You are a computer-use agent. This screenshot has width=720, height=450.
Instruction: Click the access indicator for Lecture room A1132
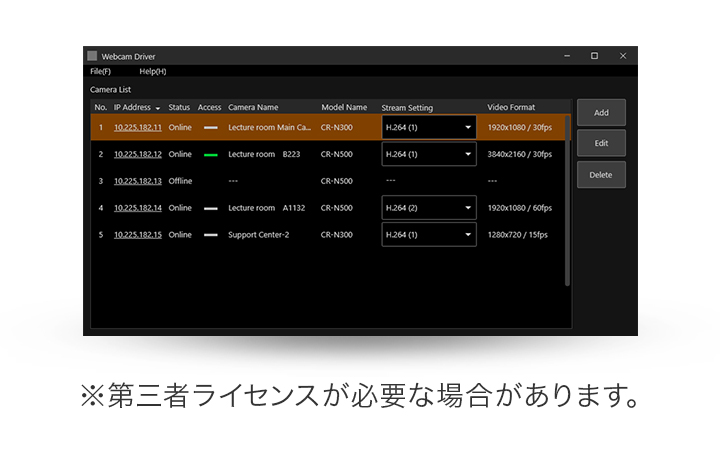(x=210, y=208)
